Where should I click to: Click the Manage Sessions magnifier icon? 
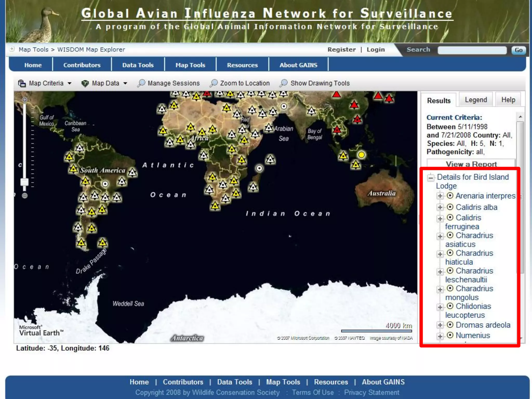pyautogui.click(x=141, y=83)
